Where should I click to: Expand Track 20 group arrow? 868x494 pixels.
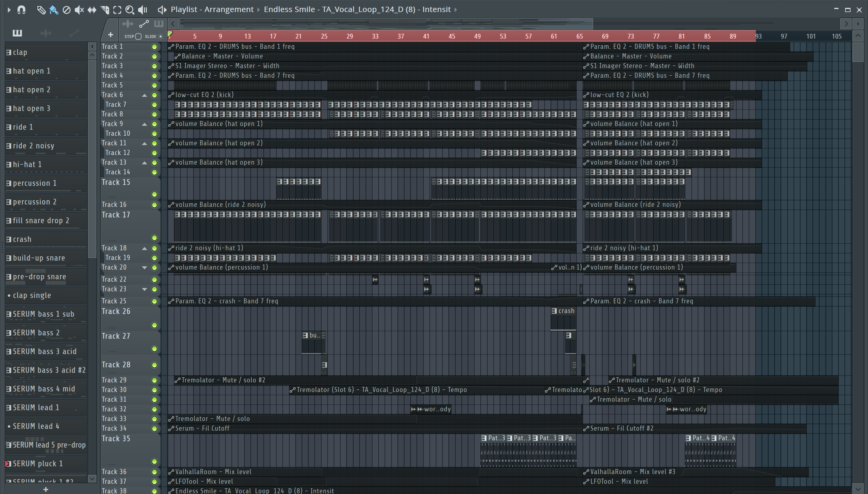[144, 268]
